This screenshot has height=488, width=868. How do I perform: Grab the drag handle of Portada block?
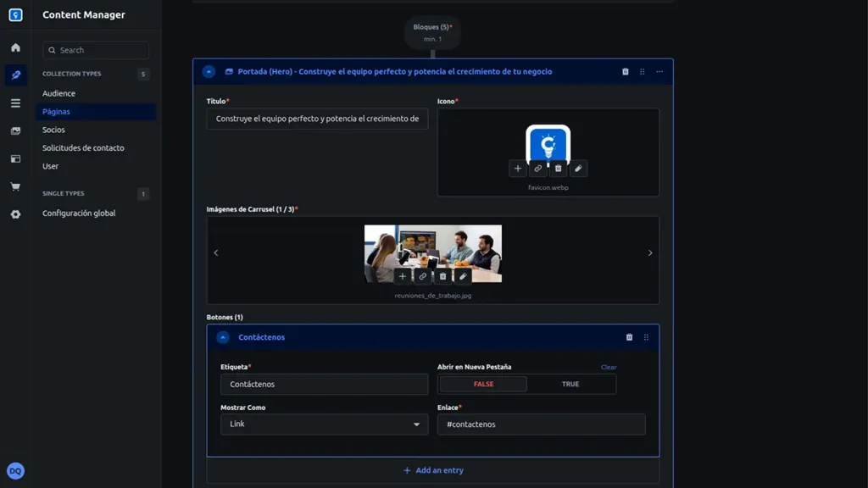643,71
